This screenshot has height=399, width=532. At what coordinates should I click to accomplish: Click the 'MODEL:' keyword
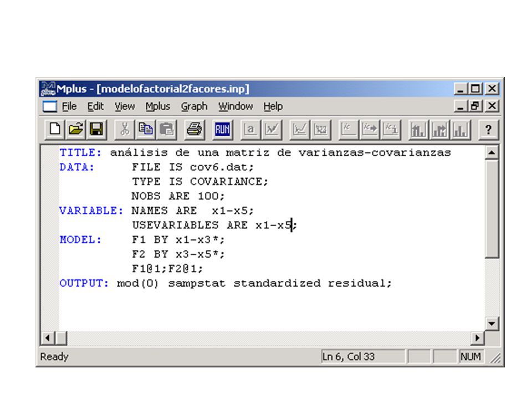point(80,240)
